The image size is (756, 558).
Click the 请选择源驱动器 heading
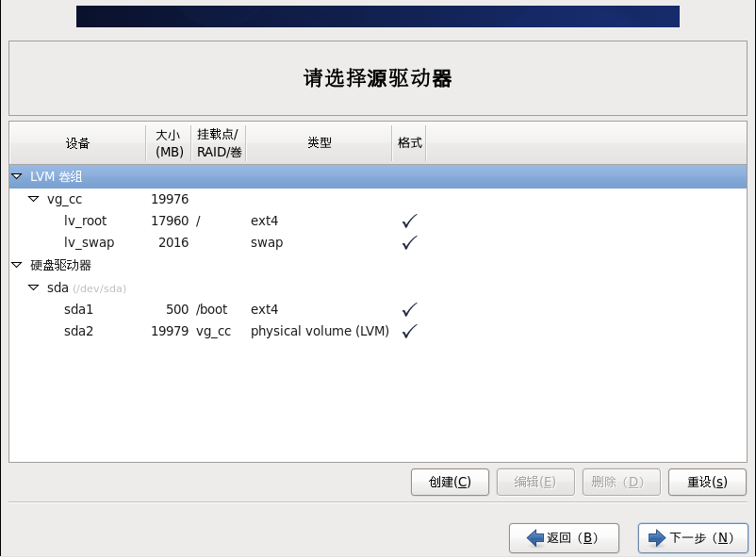(377, 78)
